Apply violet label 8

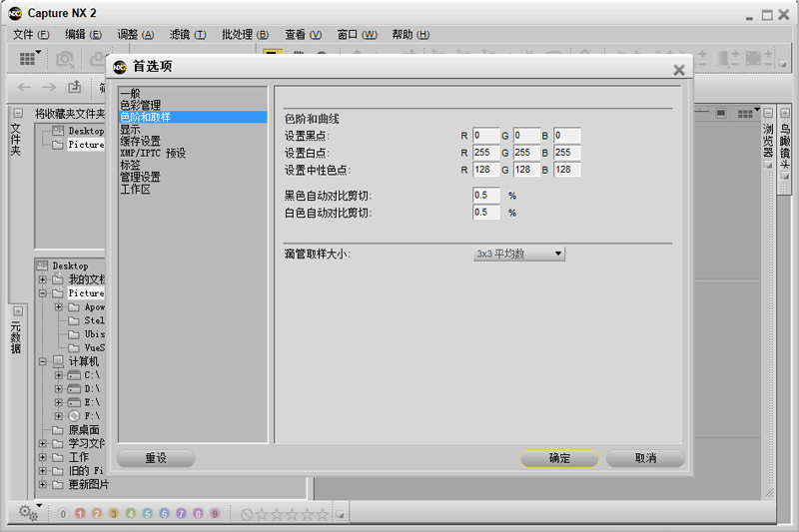pos(198,514)
